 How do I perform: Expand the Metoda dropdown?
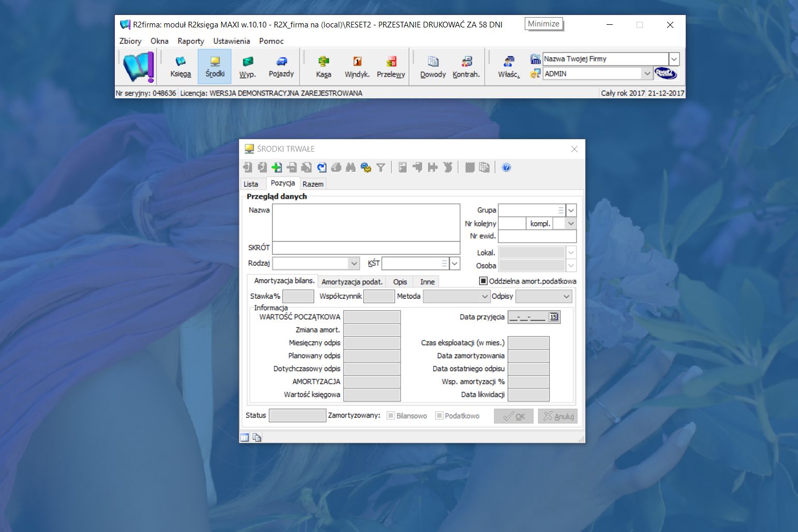click(485, 296)
